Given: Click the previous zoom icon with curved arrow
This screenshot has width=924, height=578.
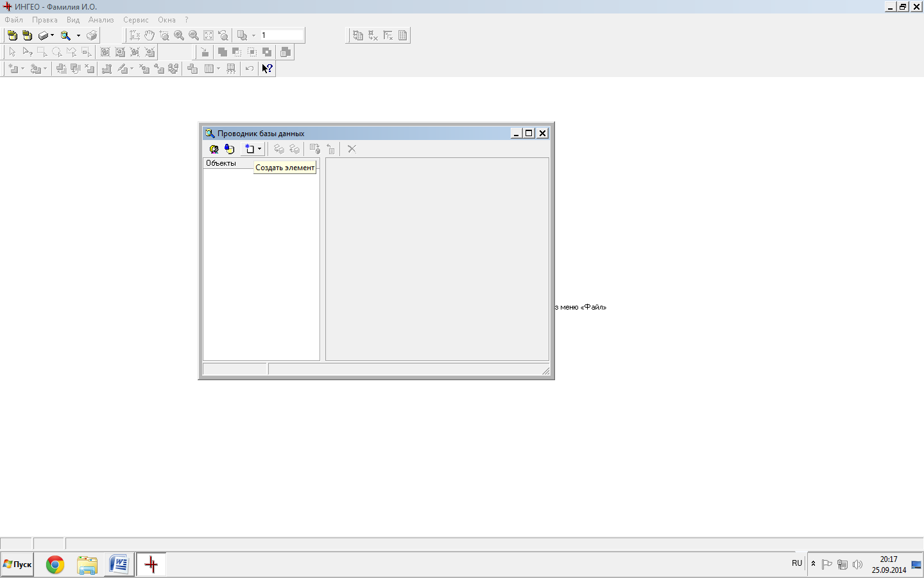Looking at the screenshot, I should (223, 35).
